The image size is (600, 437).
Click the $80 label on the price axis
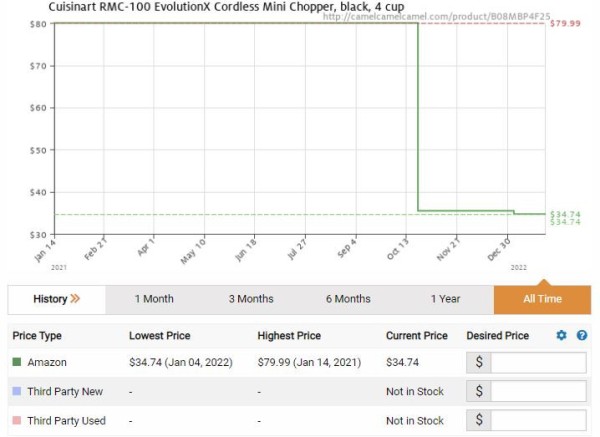pyautogui.click(x=38, y=24)
